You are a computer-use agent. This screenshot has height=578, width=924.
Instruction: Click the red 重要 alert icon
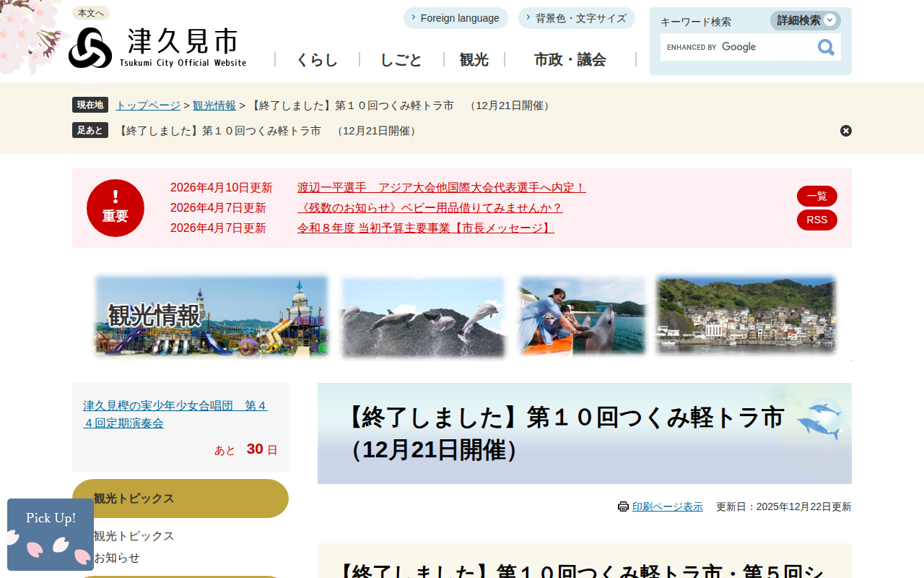click(115, 208)
